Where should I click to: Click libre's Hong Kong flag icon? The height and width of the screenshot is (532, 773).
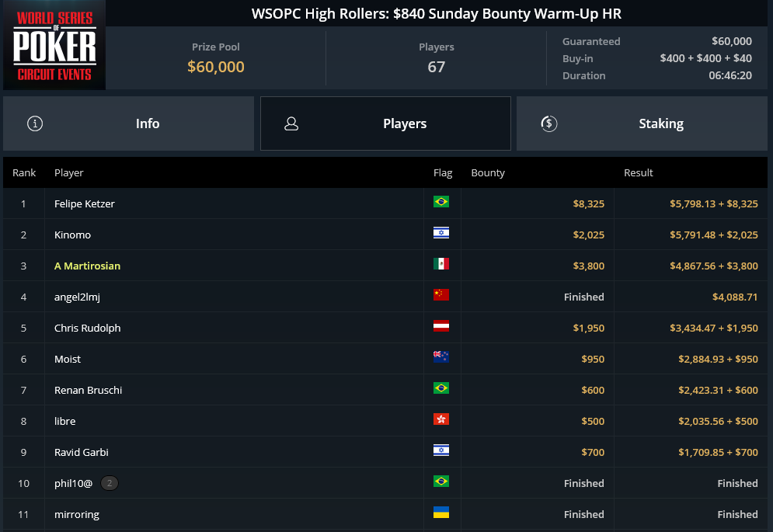click(x=440, y=419)
